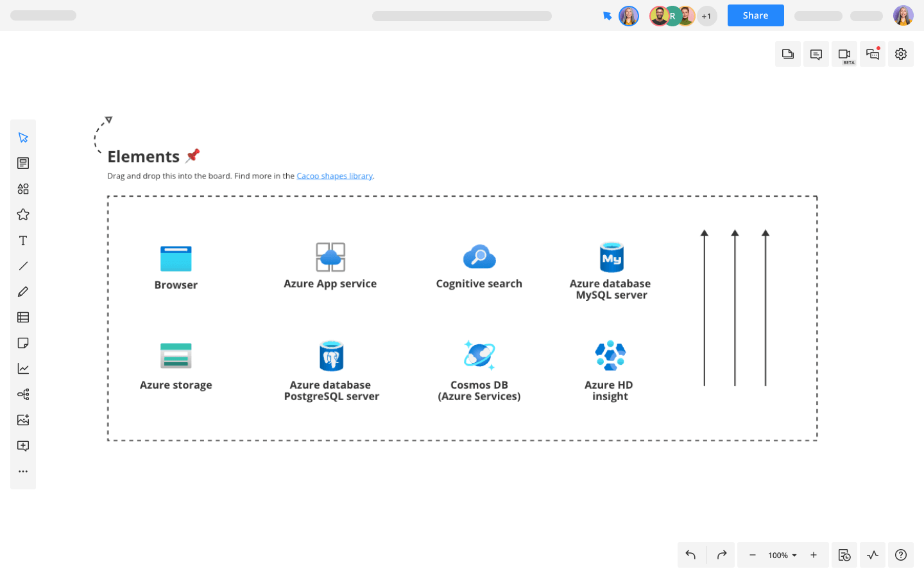Select the Browser shape icon
Viewport: 924px width, 578px height.
tap(176, 258)
